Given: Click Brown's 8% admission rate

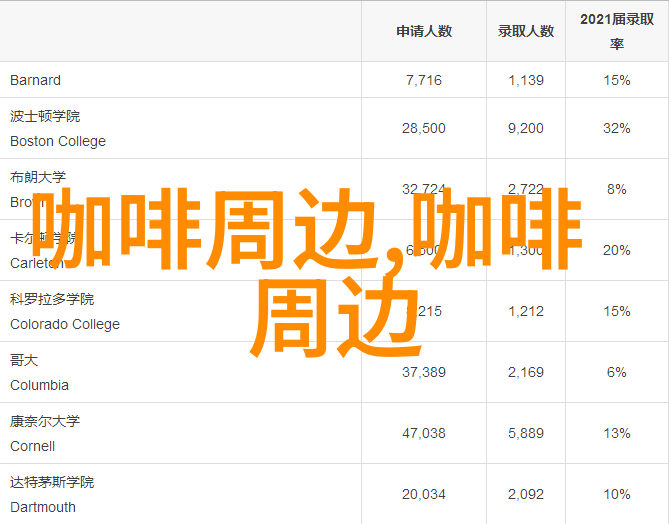Looking at the screenshot, I should coord(617,189).
